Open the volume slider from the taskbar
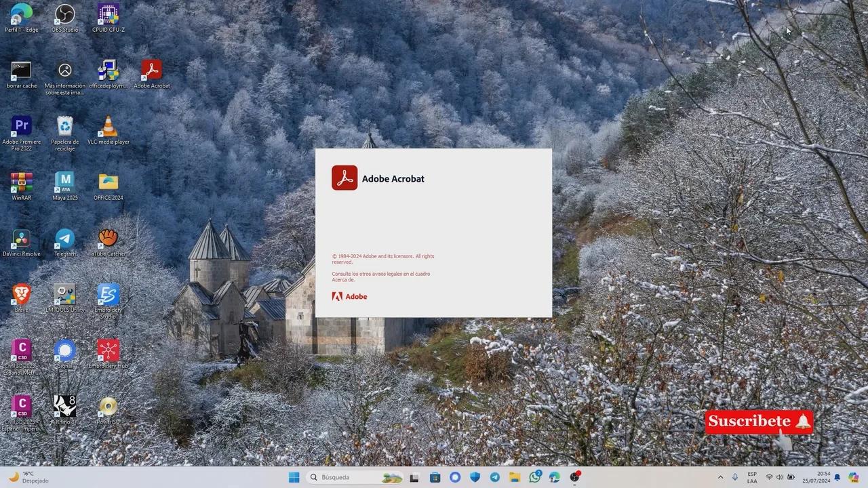 pos(780,477)
